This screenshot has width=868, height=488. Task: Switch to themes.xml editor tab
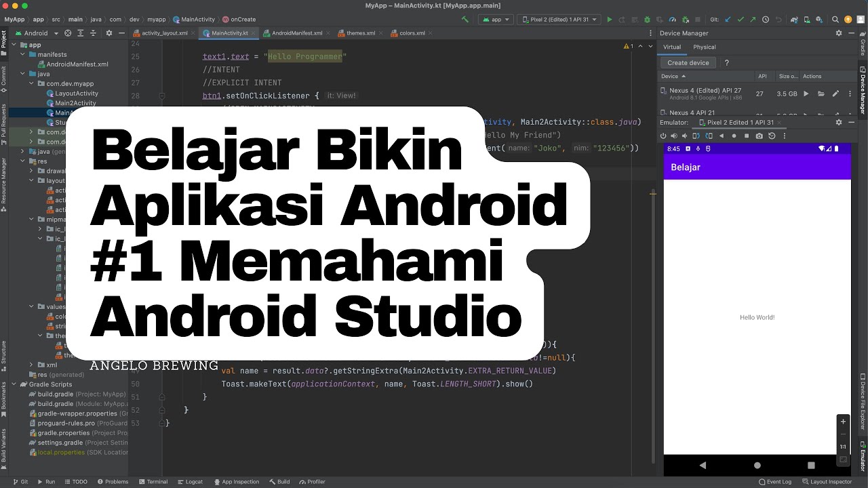360,33
